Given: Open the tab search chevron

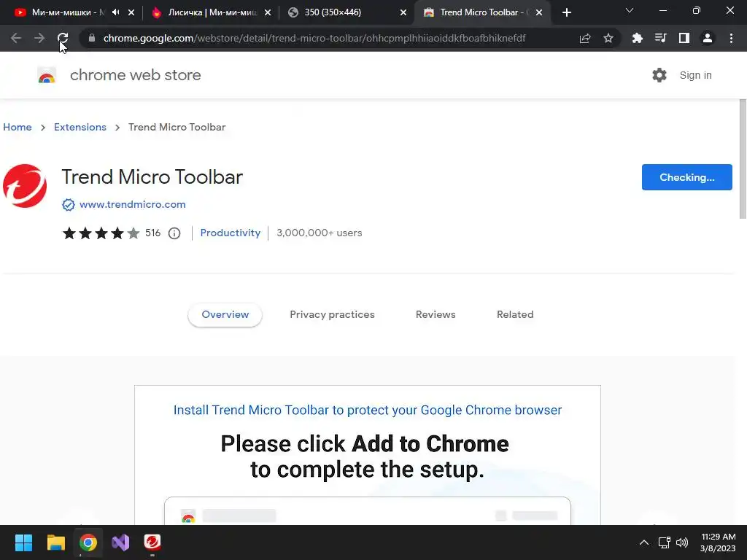Looking at the screenshot, I should (630, 10).
